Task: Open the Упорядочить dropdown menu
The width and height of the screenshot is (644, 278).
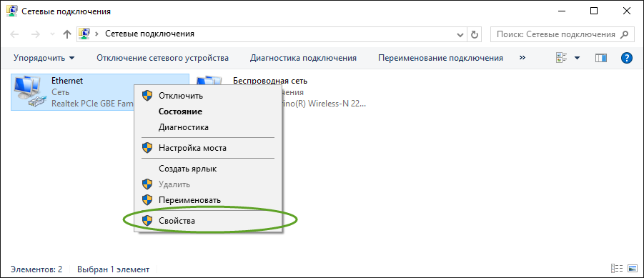Action: (44, 59)
